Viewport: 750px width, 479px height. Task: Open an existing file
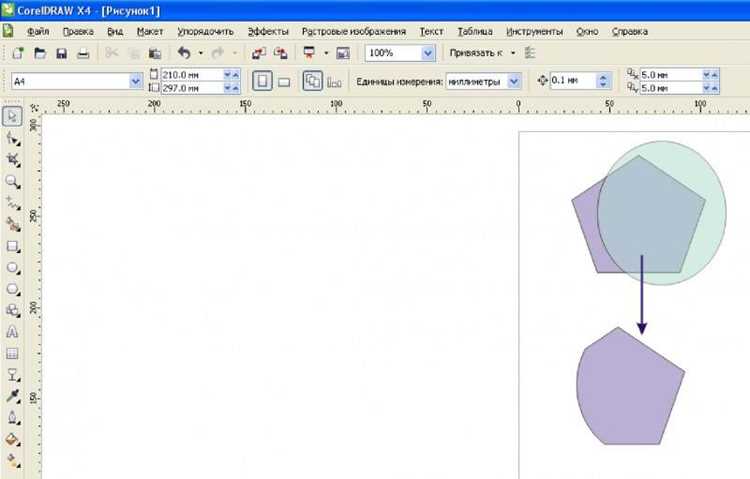pos(40,53)
